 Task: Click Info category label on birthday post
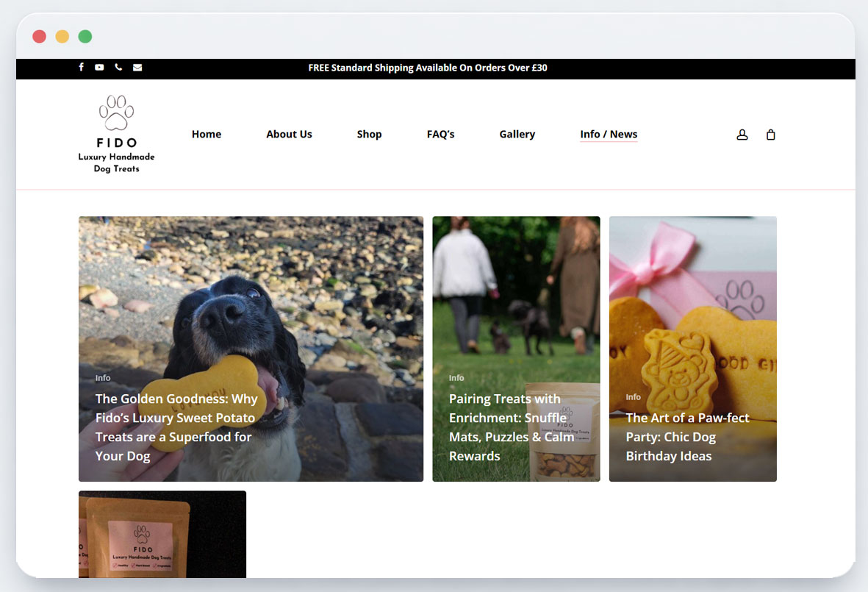(633, 397)
